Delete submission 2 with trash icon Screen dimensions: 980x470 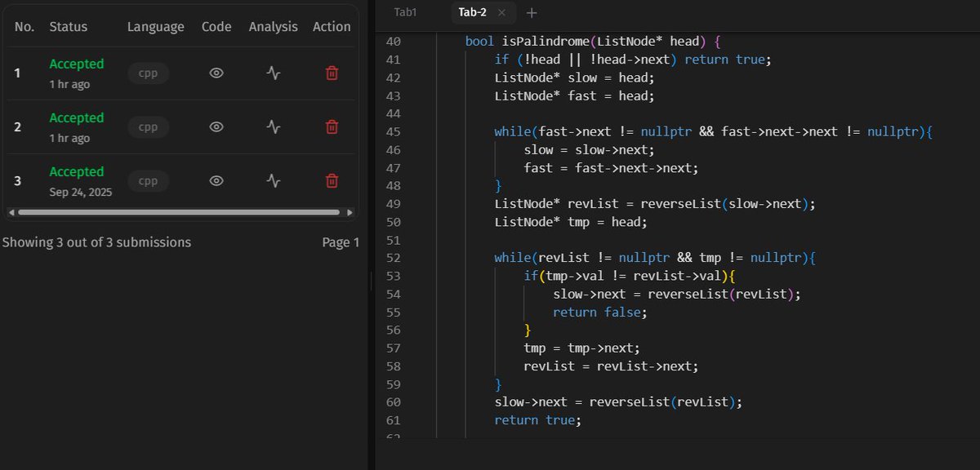point(332,126)
